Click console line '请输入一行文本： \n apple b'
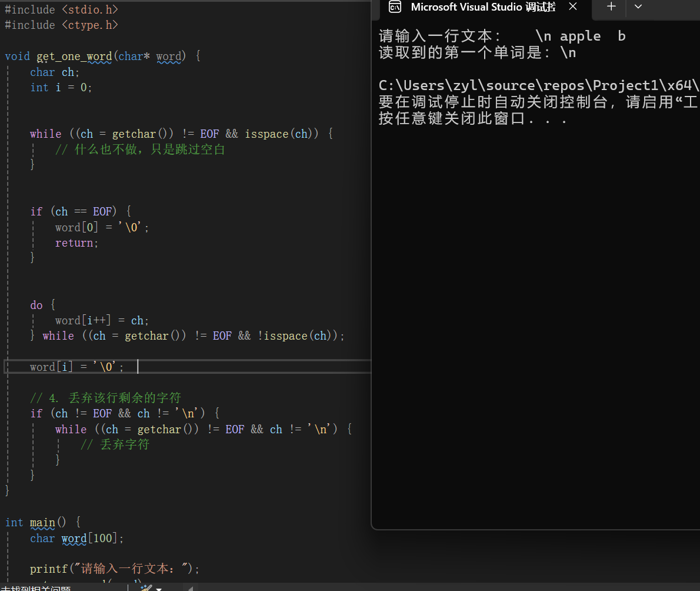Image resolution: width=700 pixels, height=591 pixels. [502, 36]
